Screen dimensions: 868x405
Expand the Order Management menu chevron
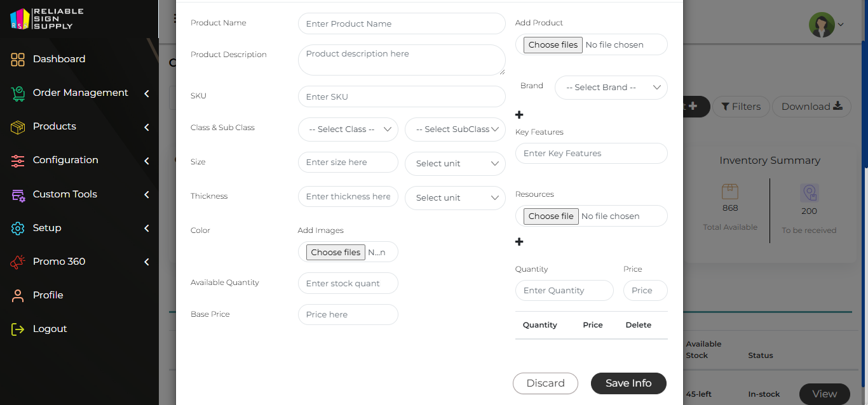coord(147,93)
